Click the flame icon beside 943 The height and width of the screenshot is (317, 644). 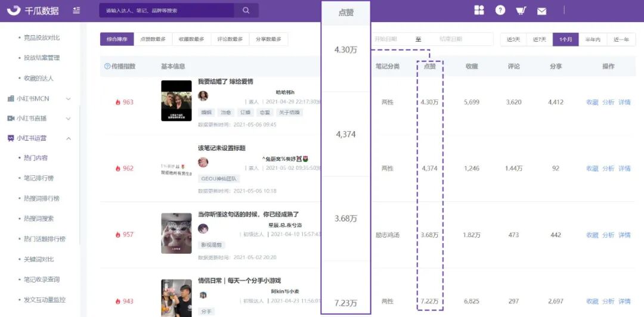[x=118, y=302]
